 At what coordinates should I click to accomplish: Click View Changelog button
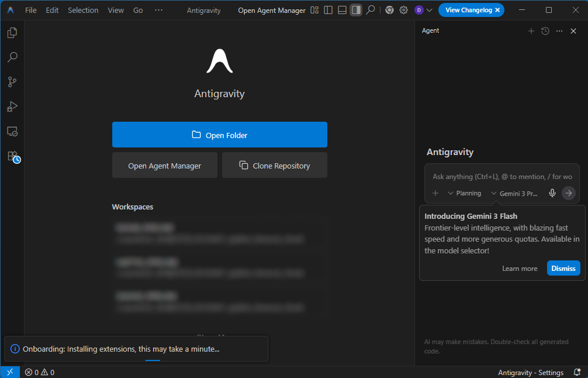(x=468, y=10)
